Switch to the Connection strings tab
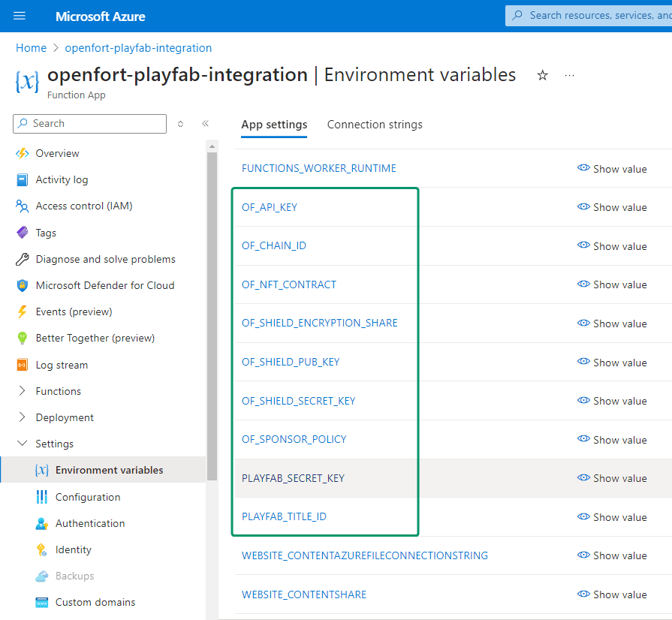 375,125
